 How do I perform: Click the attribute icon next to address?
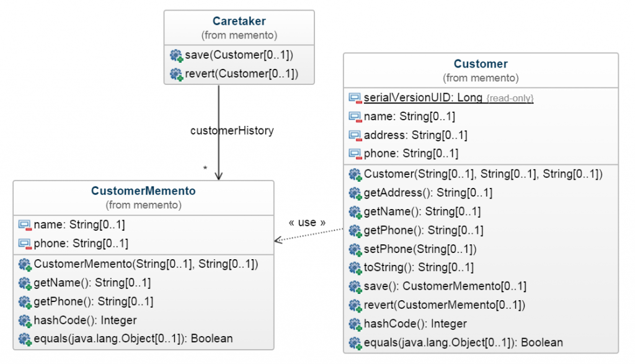coord(355,135)
